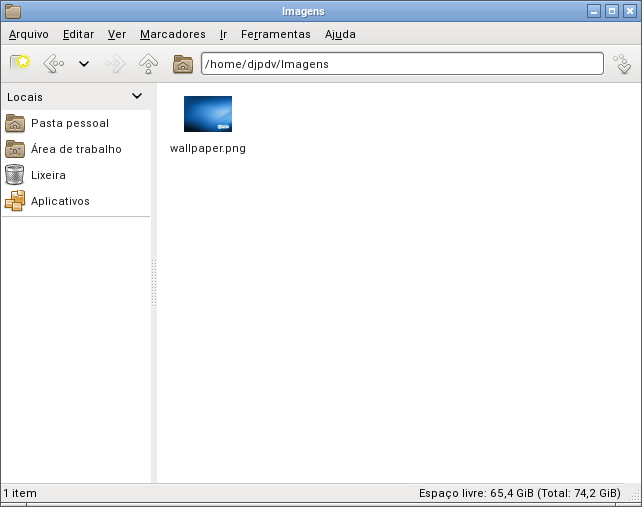
Task: Go up to the parent folder
Action: [148, 63]
